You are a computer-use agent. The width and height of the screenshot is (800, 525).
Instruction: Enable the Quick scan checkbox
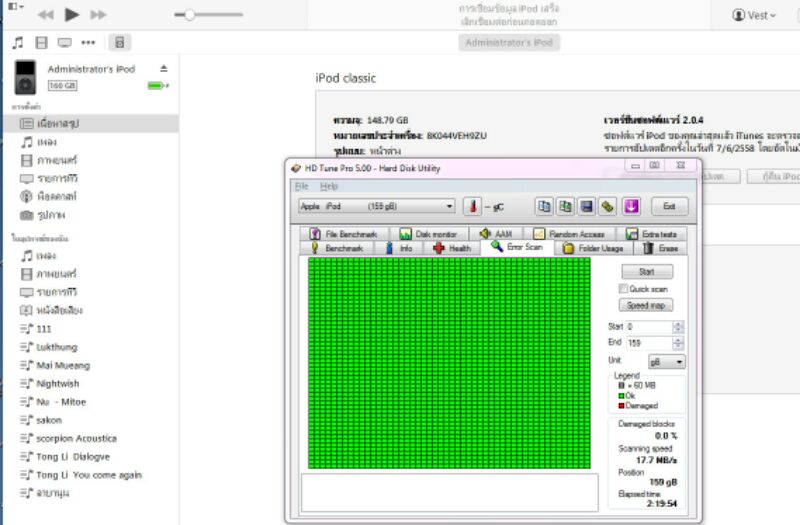(622, 288)
